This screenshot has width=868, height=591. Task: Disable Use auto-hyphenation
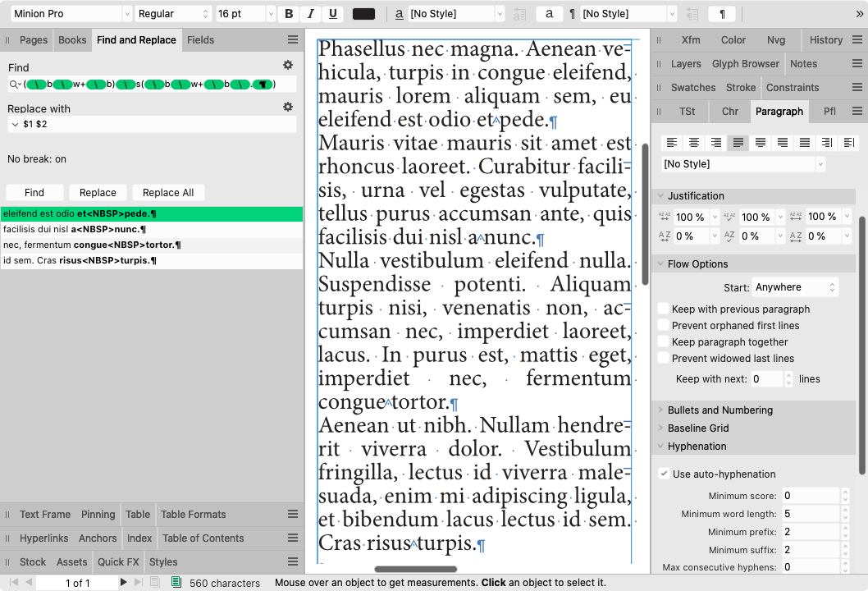663,474
